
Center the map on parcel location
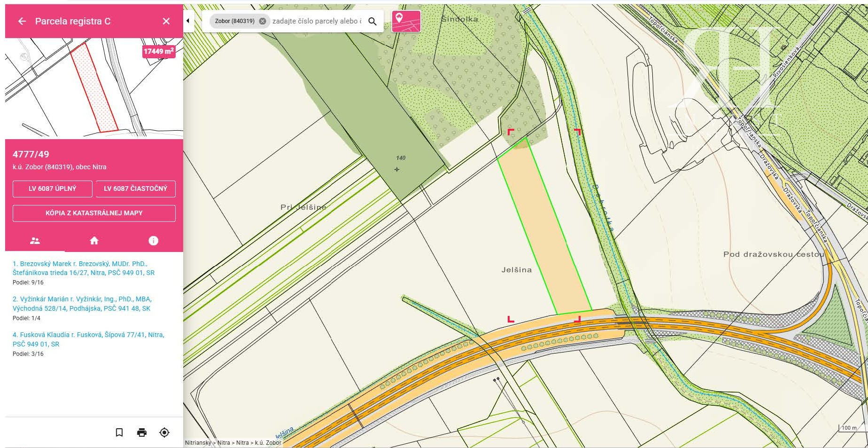click(x=164, y=432)
